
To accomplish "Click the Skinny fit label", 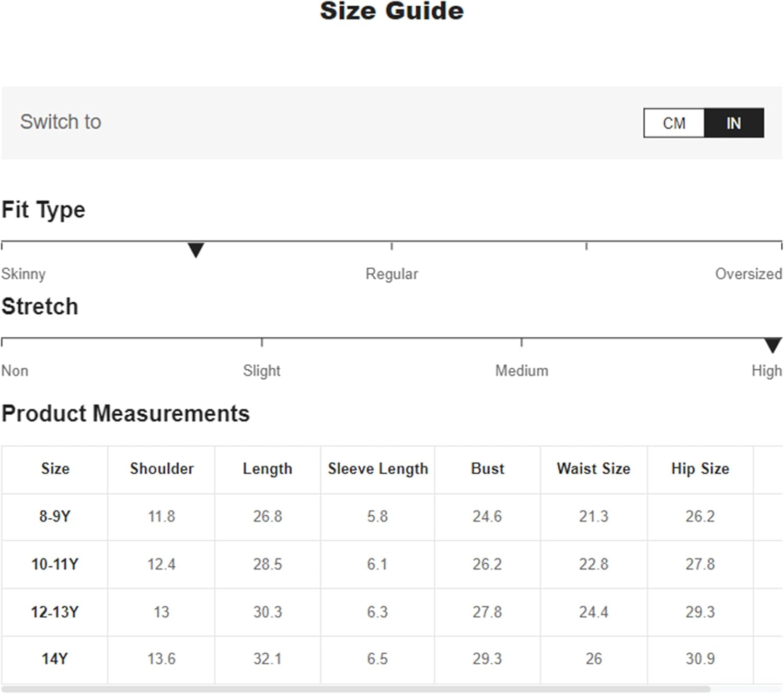I will pos(24,274).
